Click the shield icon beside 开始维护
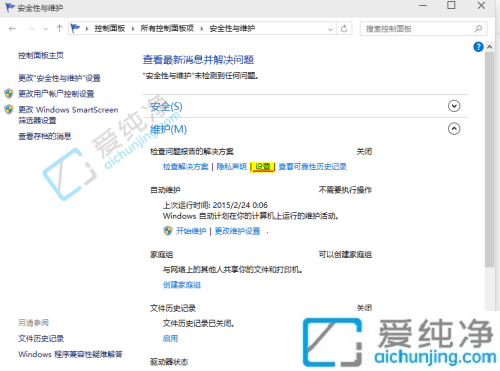This screenshot has height=371, width=500. [168, 231]
